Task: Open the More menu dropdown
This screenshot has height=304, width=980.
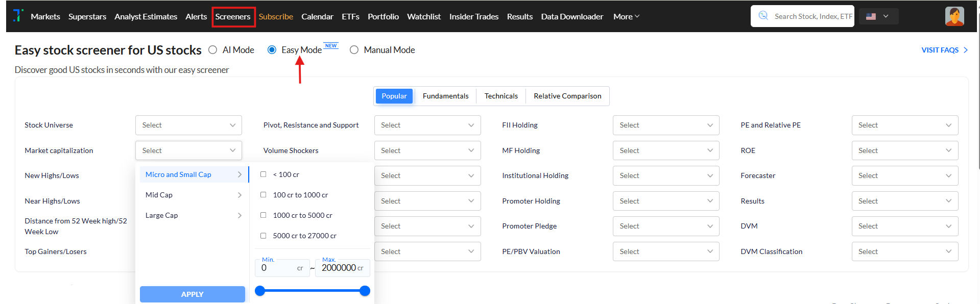Action: tap(626, 16)
